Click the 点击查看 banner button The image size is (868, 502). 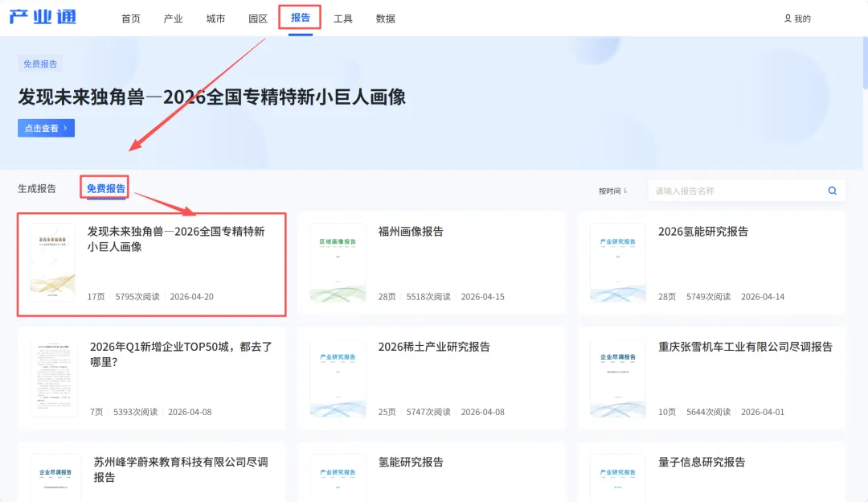[x=46, y=128]
